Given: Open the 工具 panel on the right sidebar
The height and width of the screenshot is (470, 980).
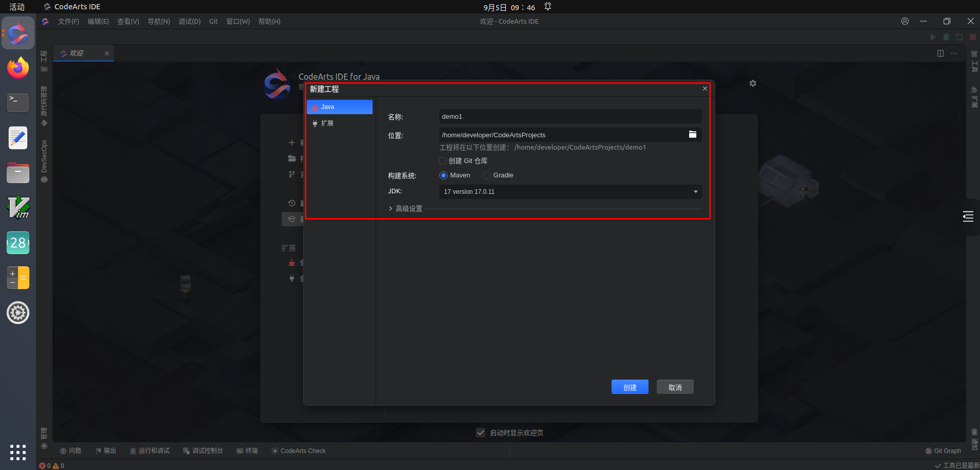Looking at the screenshot, I should [x=974, y=62].
